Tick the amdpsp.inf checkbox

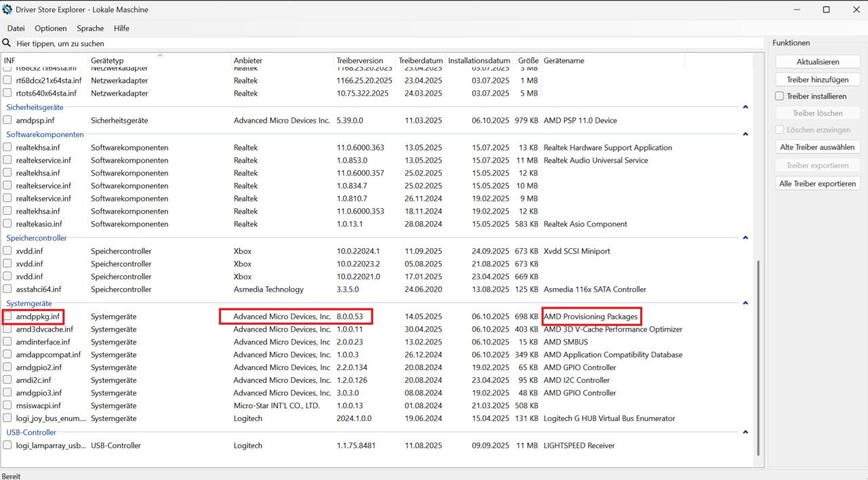8,121
